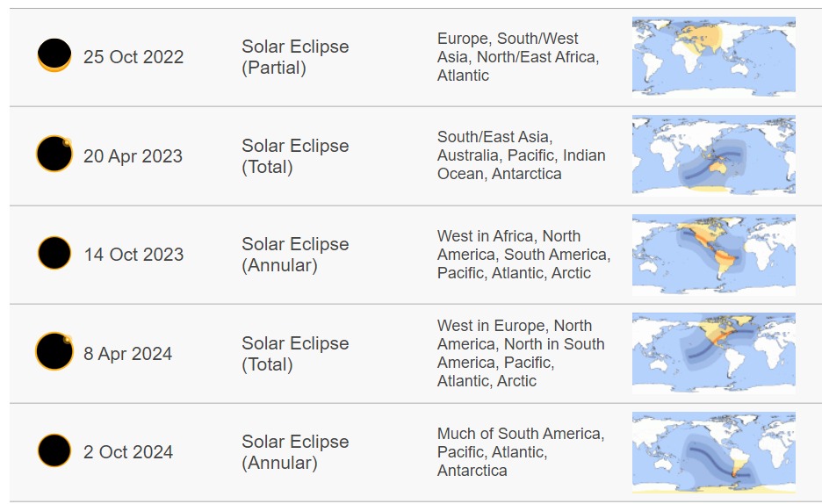Viewport: 822px width, 504px height.
Task: Select the 20 Apr 2023 date
Action: (133, 156)
